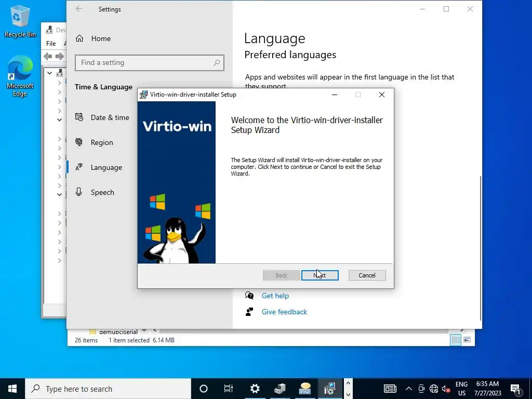Click the search magnifier in Find a setting
The image size is (532, 399).
pyautogui.click(x=217, y=63)
